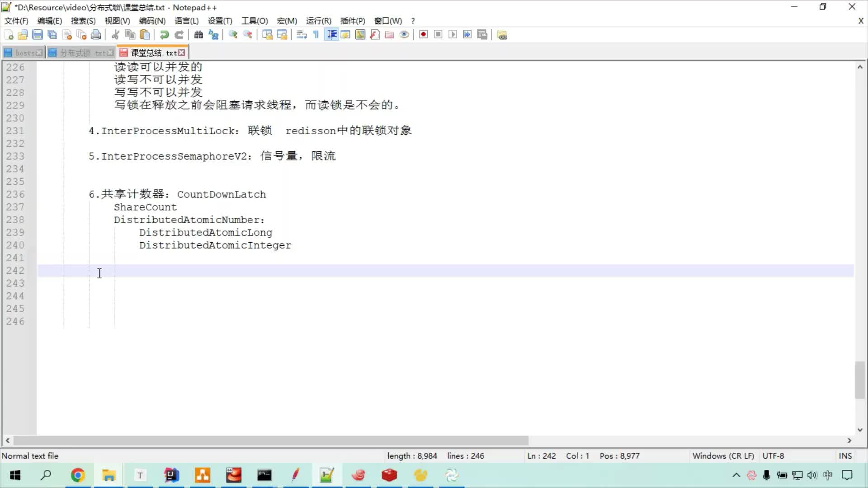868x488 pixels.
Task: Copy selection with the toolbar Copy icon
Action: (130, 35)
